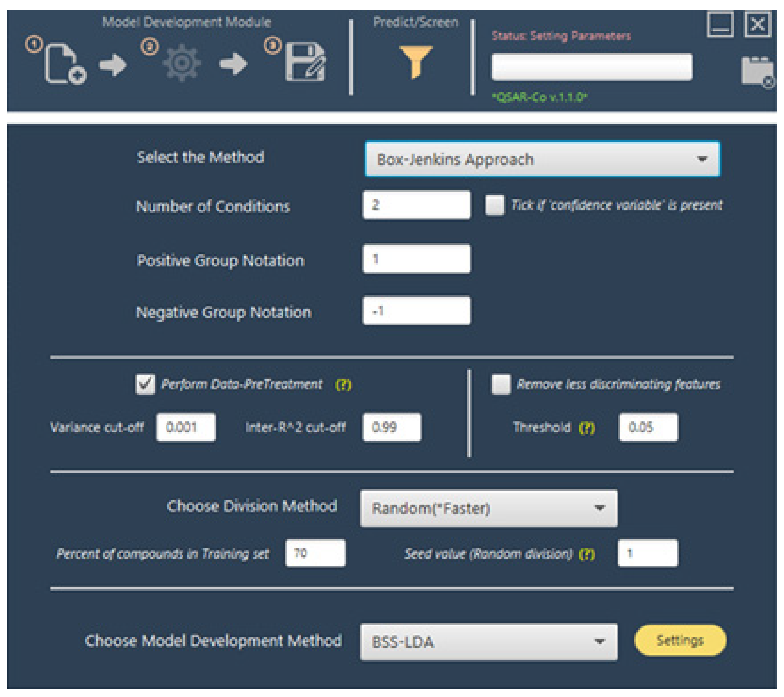Image resolution: width=784 pixels, height=697 pixels.
Task: Tick the 'confidence variable' is present checkbox
Action: point(494,205)
